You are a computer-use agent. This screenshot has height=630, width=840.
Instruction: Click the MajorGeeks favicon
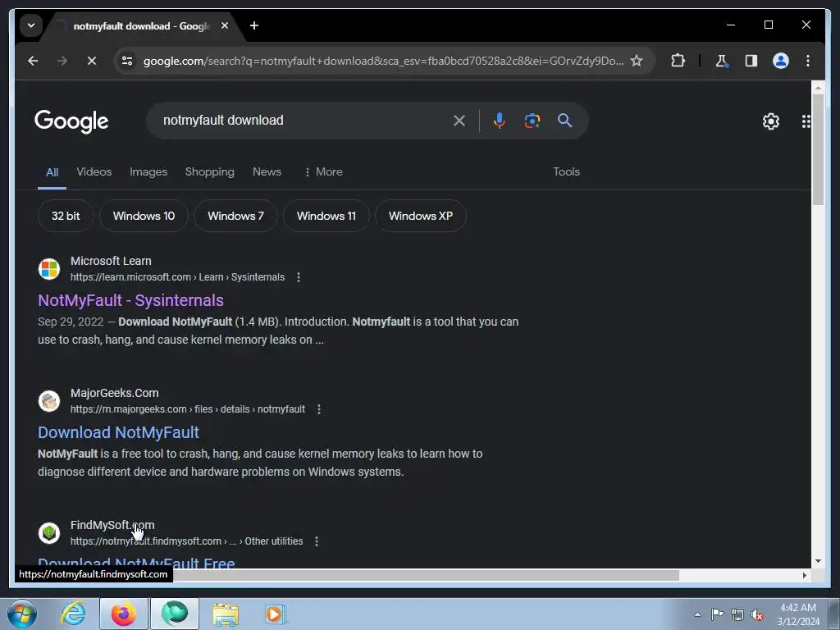click(49, 400)
